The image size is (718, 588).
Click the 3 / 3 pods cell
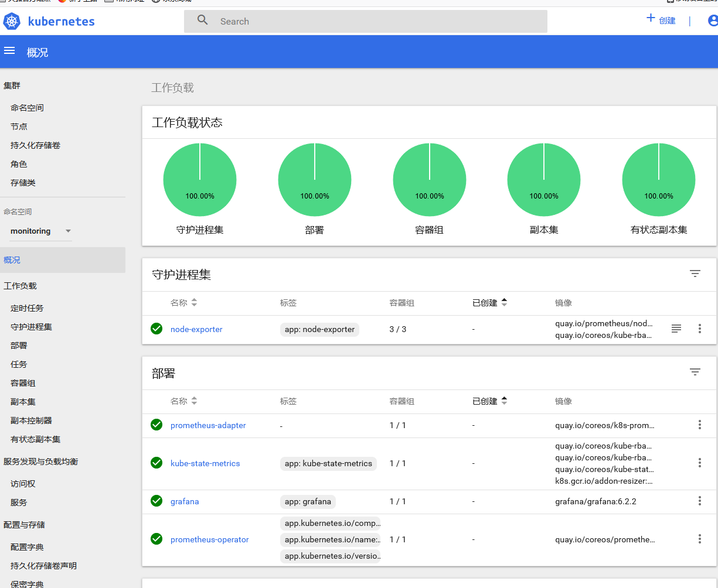pyautogui.click(x=398, y=329)
